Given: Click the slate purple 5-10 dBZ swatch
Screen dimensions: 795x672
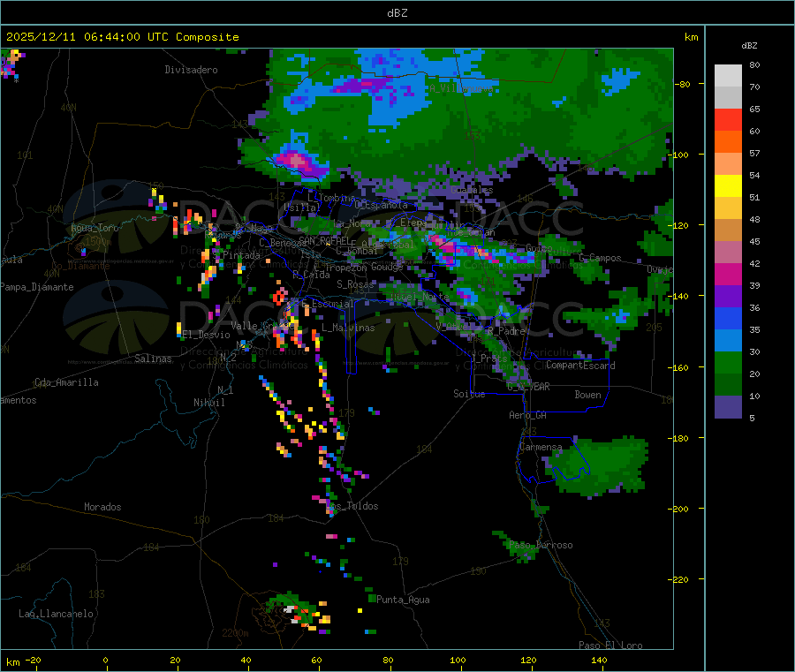Looking at the screenshot, I should tap(728, 407).
